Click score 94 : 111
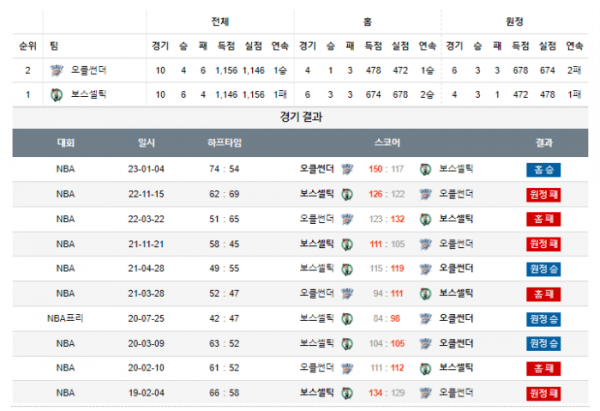The image size is (600, 411). [388, 294]
